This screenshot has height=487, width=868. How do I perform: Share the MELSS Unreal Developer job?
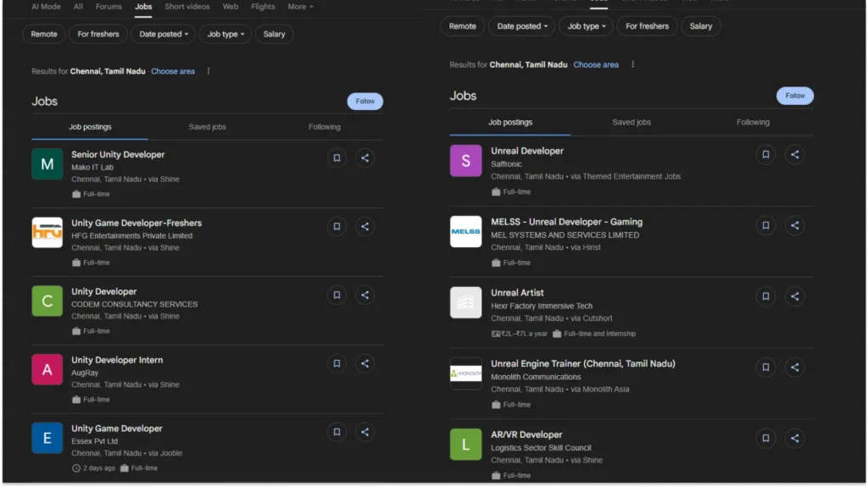pos(794,226)
